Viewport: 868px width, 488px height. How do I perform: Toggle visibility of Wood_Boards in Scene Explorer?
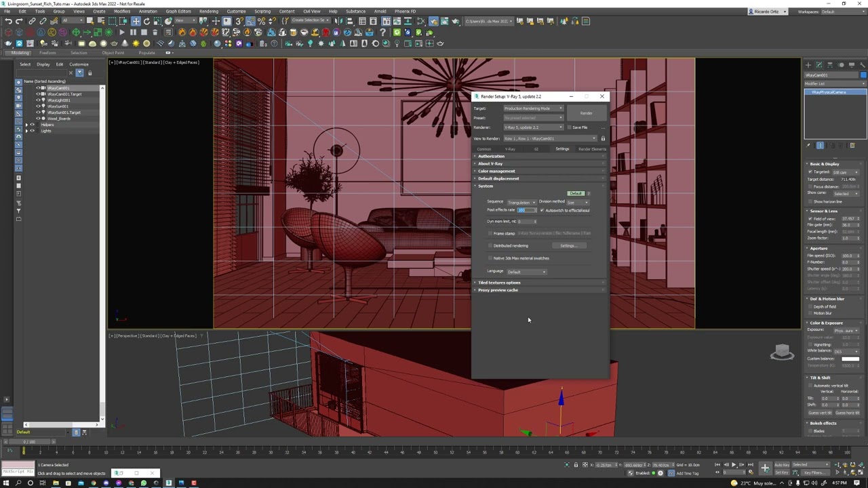coord(38,119)
